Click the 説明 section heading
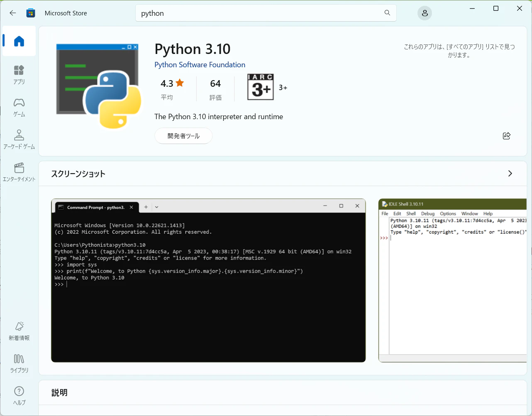 coord(59,392)
